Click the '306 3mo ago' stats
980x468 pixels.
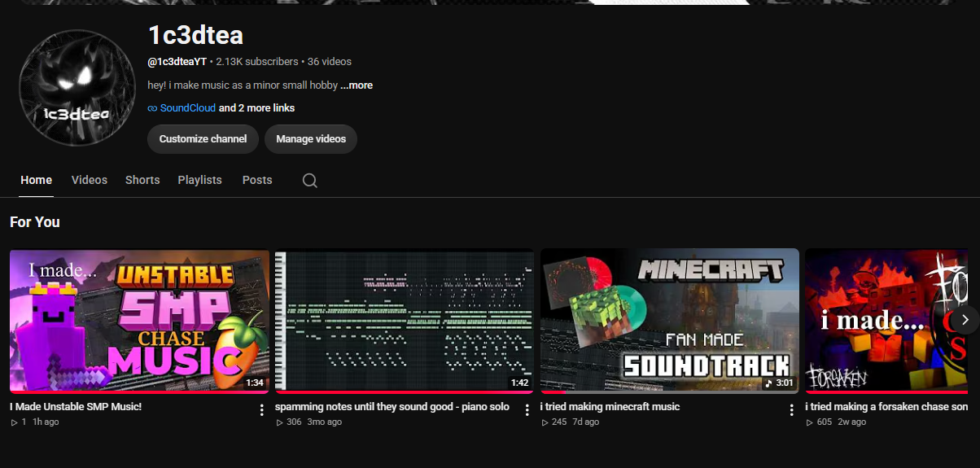coord(309,422)
